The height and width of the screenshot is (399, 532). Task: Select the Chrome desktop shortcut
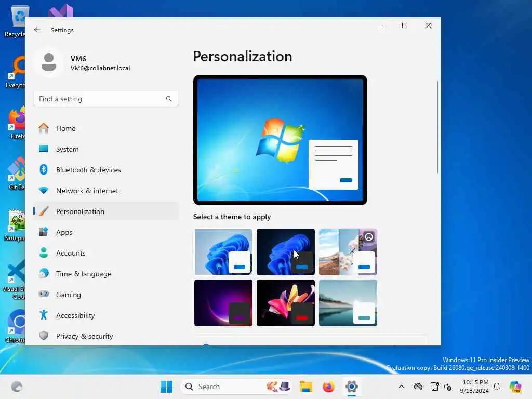tap(15, 326)
